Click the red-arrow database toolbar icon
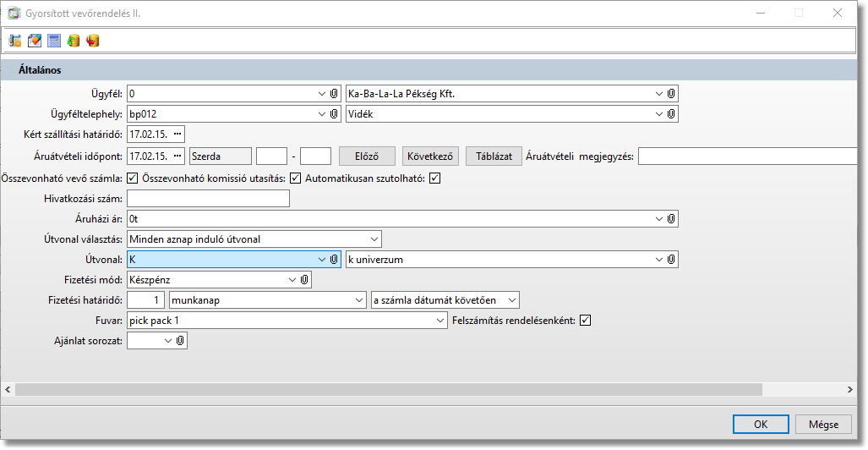 coord(92,41)
